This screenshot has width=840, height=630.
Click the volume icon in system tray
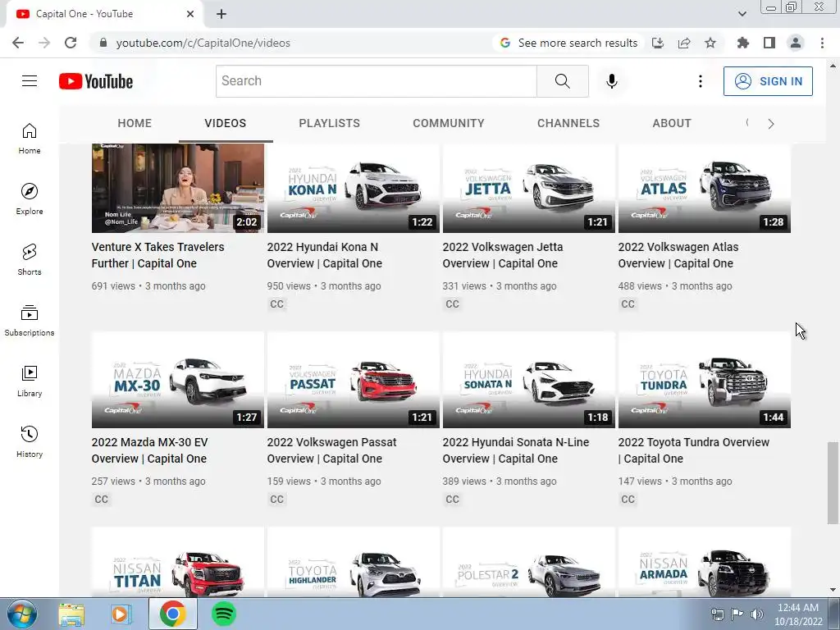pos(756,614)
